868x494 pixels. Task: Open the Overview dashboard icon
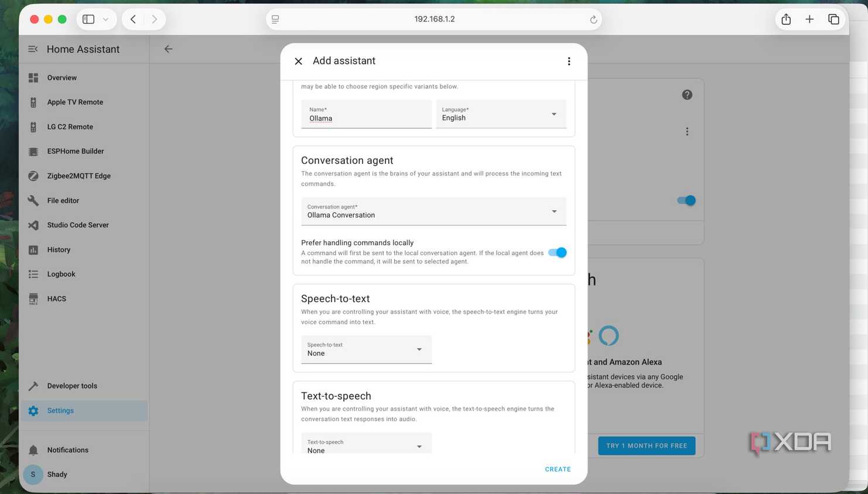pos(33,78)
